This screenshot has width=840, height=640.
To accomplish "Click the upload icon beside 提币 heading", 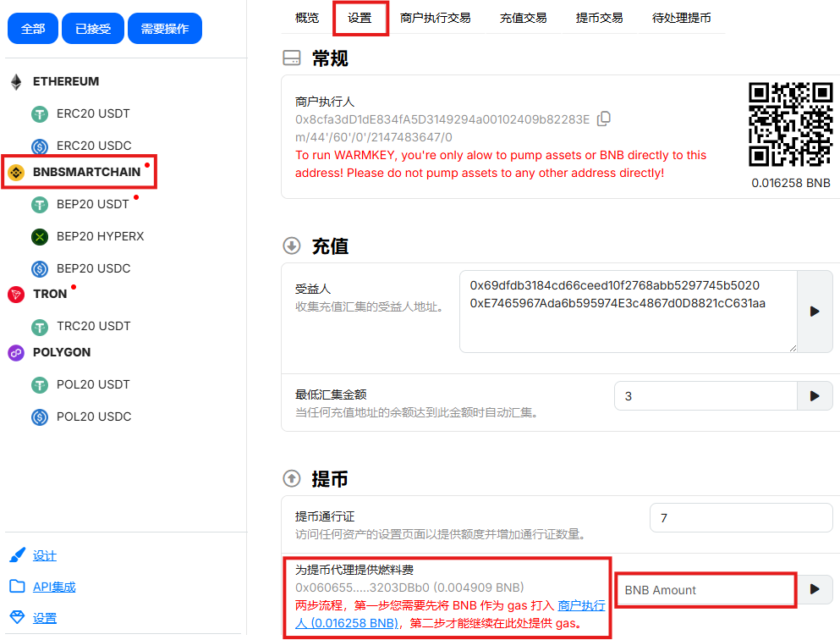I will click(x=291, y=478).
